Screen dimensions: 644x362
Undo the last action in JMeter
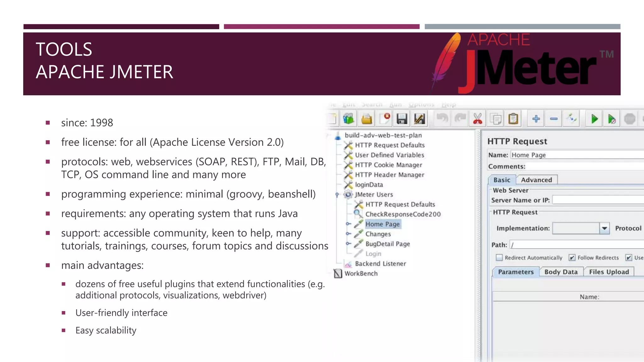pyautogui.click(x=442, y=119)
